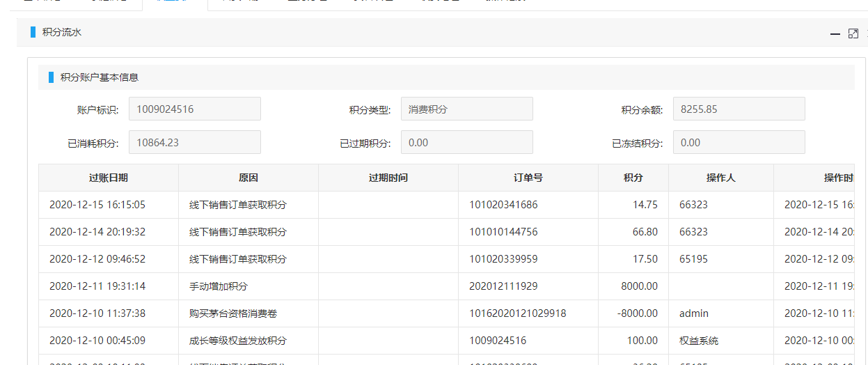Expand the 积分流水 panel to fullscreen

[x=853, y=33]
